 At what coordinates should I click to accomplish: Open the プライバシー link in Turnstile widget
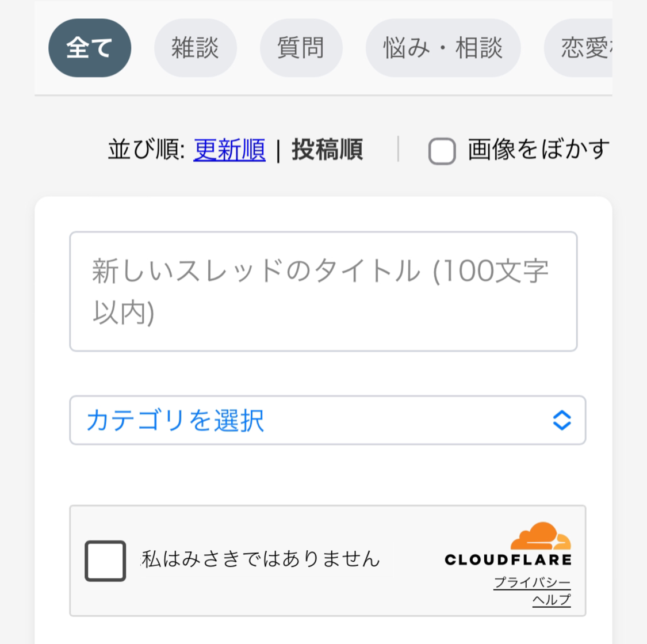pyautogui.click(x=533, y=582)
